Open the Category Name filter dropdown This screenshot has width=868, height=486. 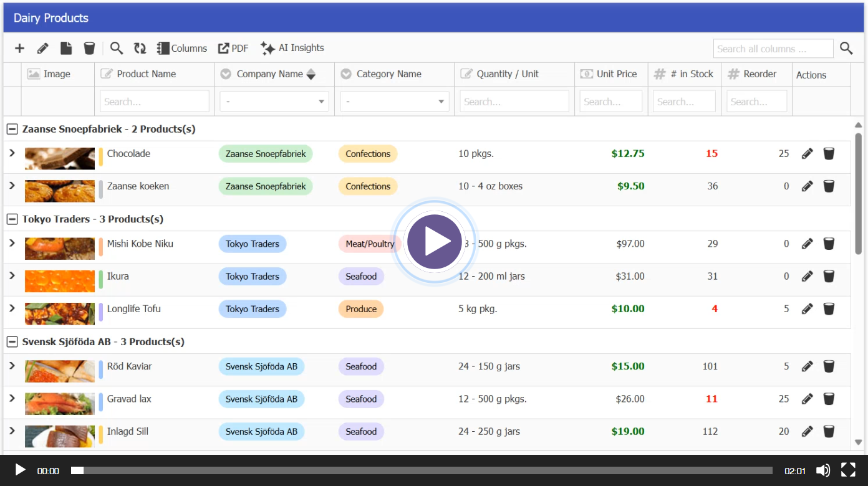[394, 102]
